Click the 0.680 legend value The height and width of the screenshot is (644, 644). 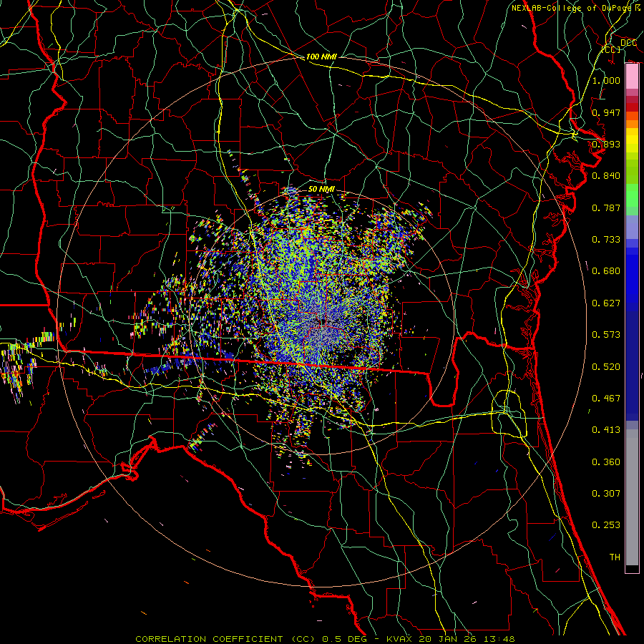coord(606,270)
